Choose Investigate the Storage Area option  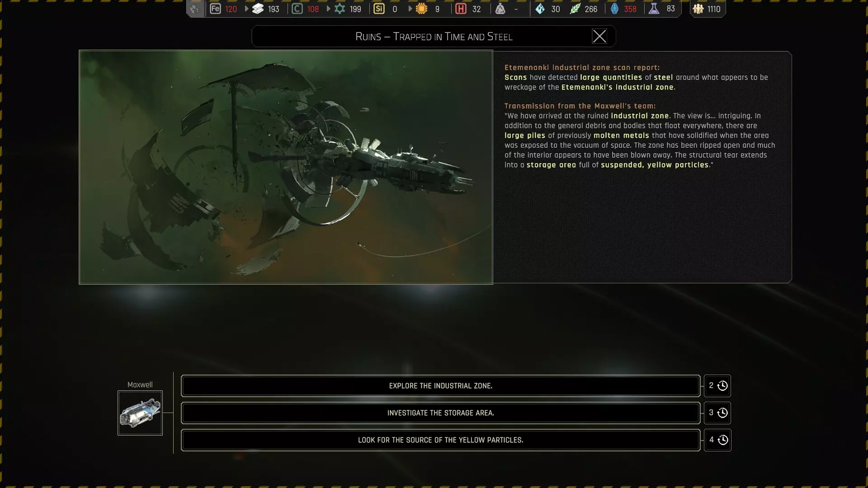(x=440, y=413)
